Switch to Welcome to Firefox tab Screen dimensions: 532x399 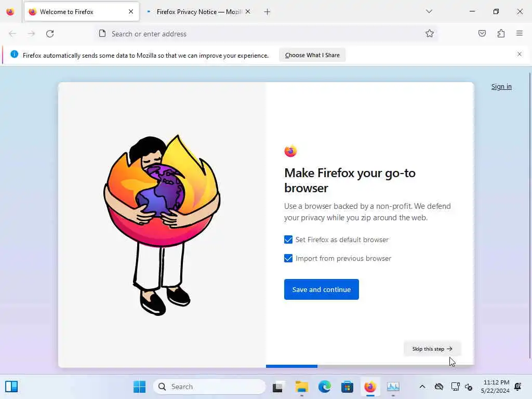[82, 12]
